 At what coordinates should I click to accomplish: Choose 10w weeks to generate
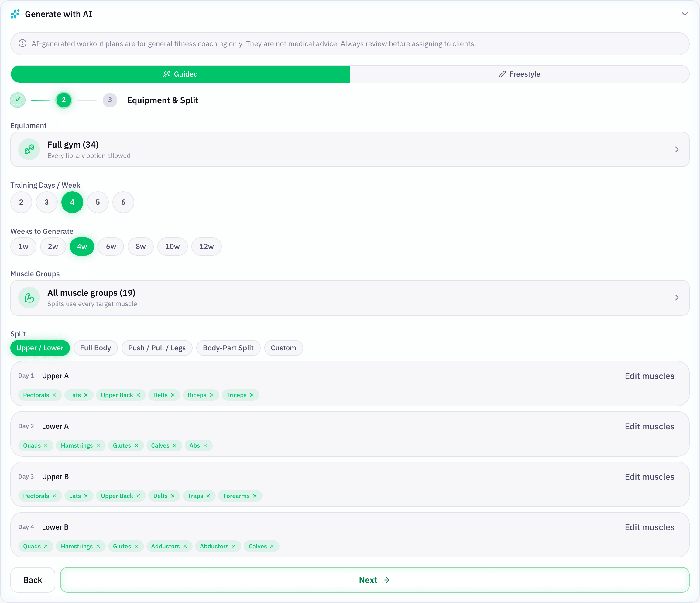tap(172, 247)
